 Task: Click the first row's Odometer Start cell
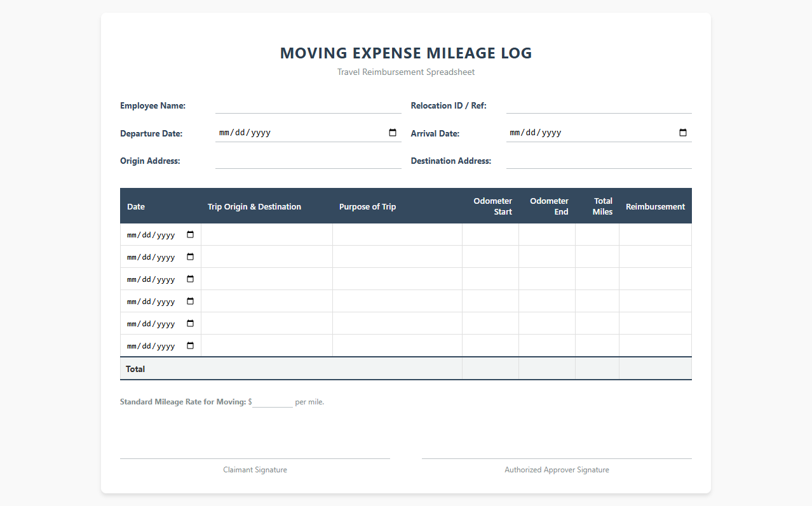pos(491,234)
